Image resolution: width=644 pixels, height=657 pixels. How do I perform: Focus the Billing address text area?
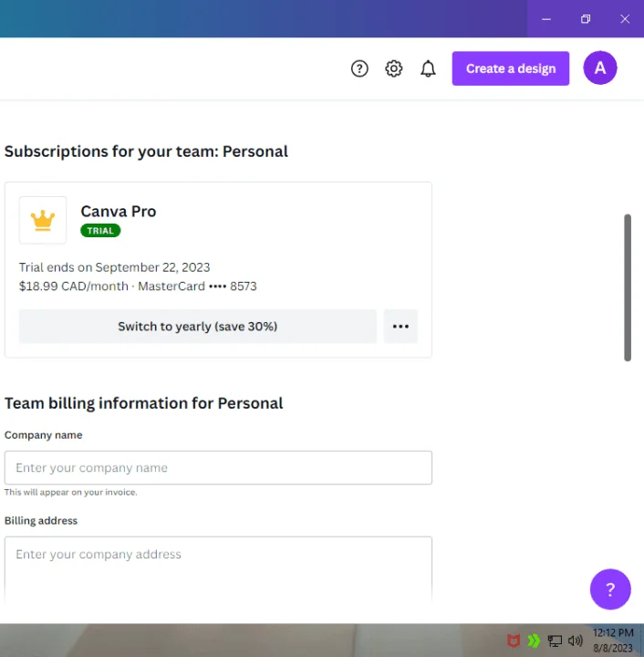point(218,569)
